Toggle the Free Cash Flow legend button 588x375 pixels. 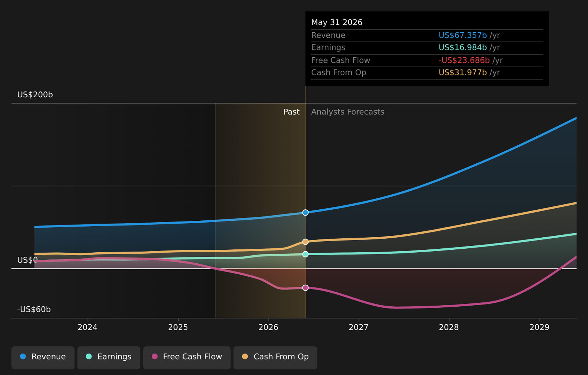pos(187,357)
